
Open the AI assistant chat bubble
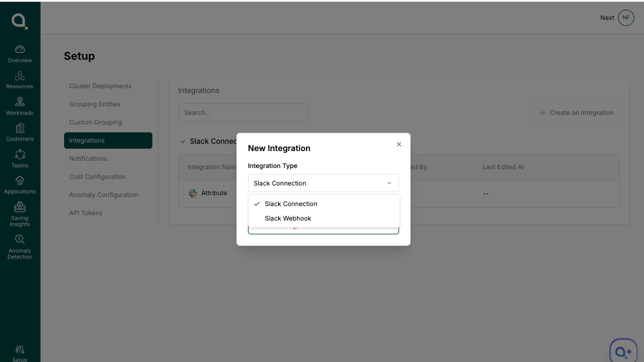coord(623,351)
